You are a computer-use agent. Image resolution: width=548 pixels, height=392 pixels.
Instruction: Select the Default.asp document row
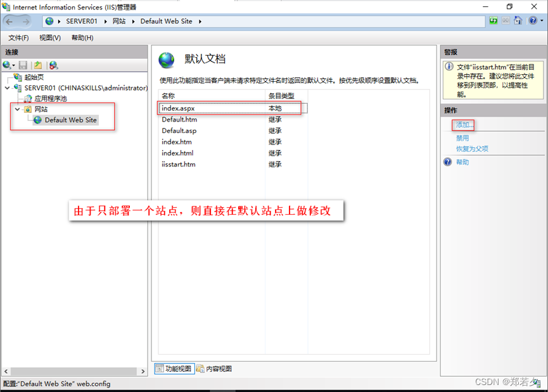pos(233,130)
